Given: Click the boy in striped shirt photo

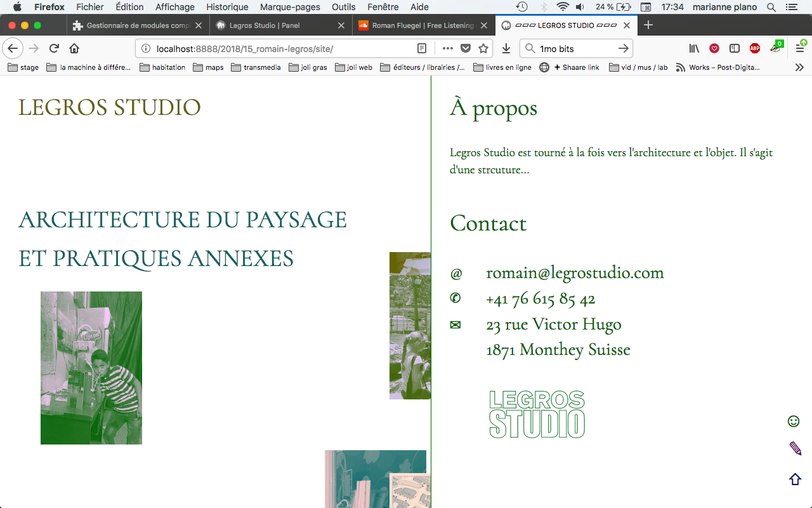Looking at the screenshot, I should tap(91, 368).
